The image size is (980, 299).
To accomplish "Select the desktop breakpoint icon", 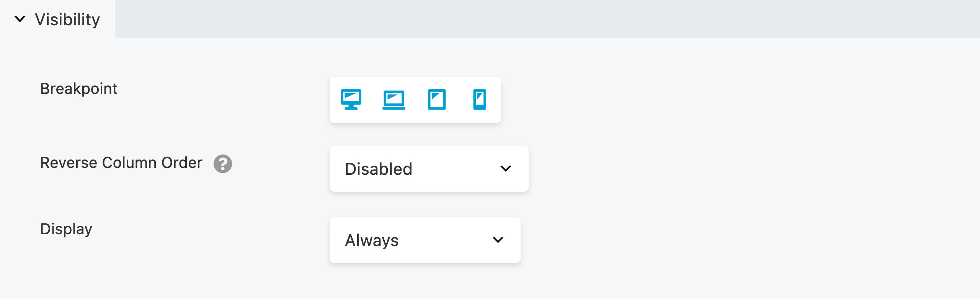I will 352,100.
